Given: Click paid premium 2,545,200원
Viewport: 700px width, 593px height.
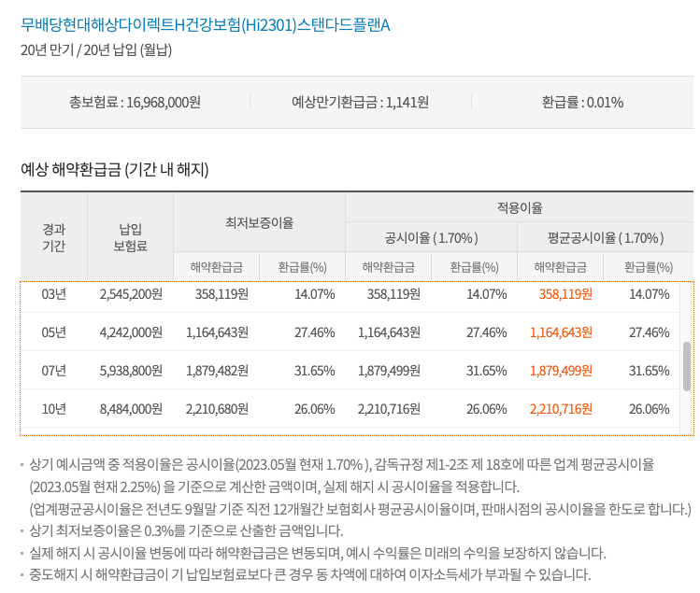Looking at the screenshot, I should coord(131,294).
